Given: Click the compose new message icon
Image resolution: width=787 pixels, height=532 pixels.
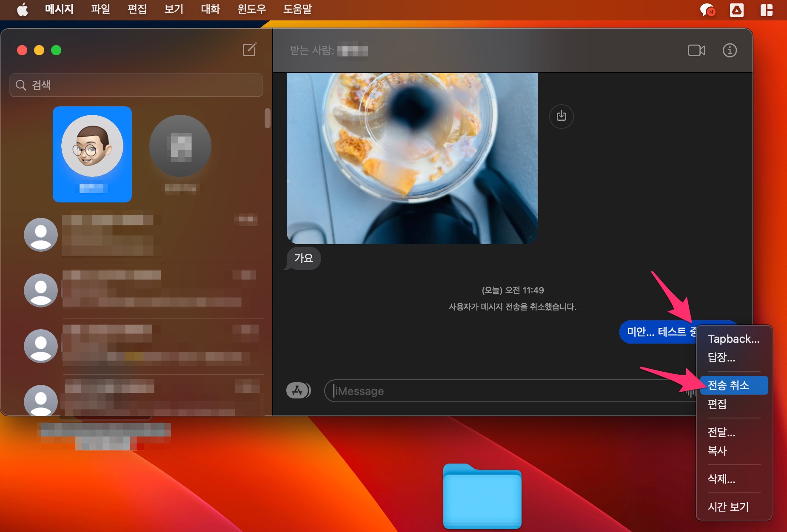Looking at the screenshot, I should 250,50.
